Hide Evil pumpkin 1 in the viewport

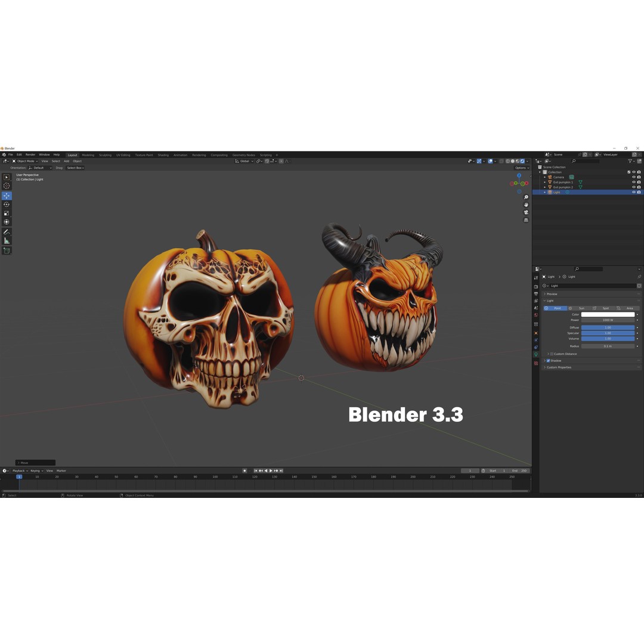(633, 182)
